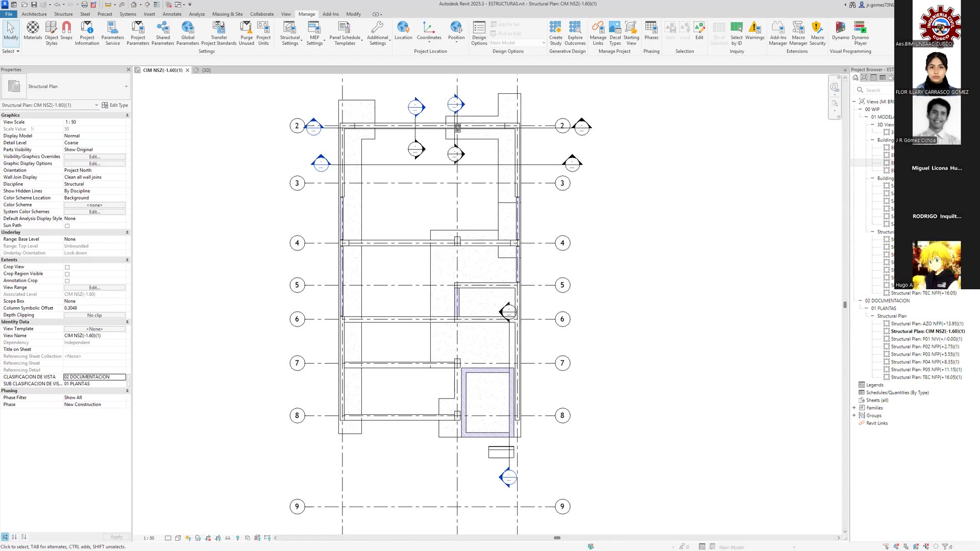Screen dimensions: 980x551
Task: Launch Dynamo visual programming
Action: 840,32
